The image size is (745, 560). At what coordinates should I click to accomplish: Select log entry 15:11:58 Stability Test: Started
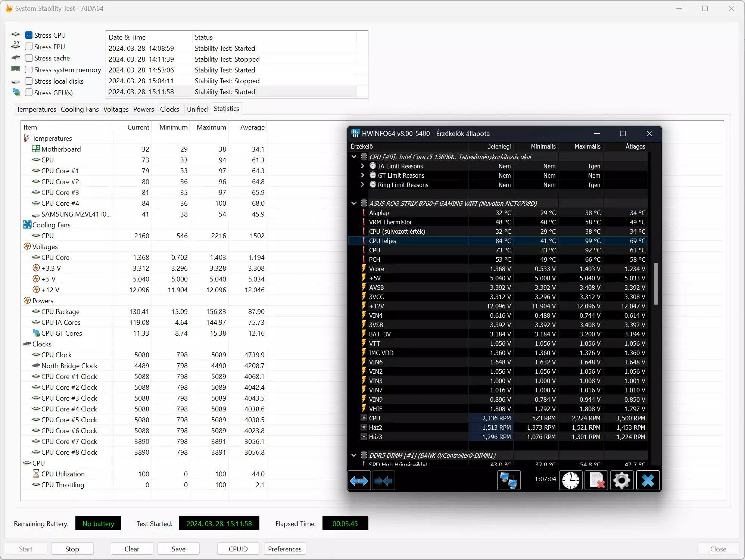232,91
